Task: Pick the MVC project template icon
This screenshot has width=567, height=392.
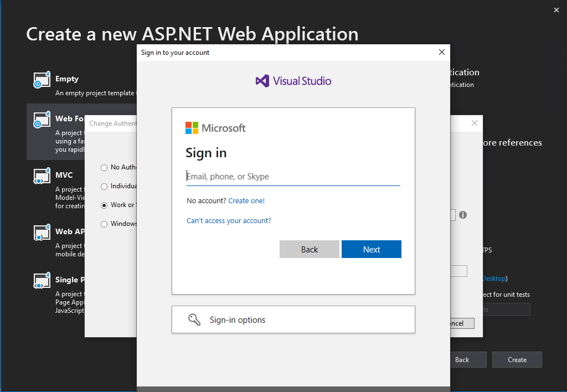Action: [42, 176]
